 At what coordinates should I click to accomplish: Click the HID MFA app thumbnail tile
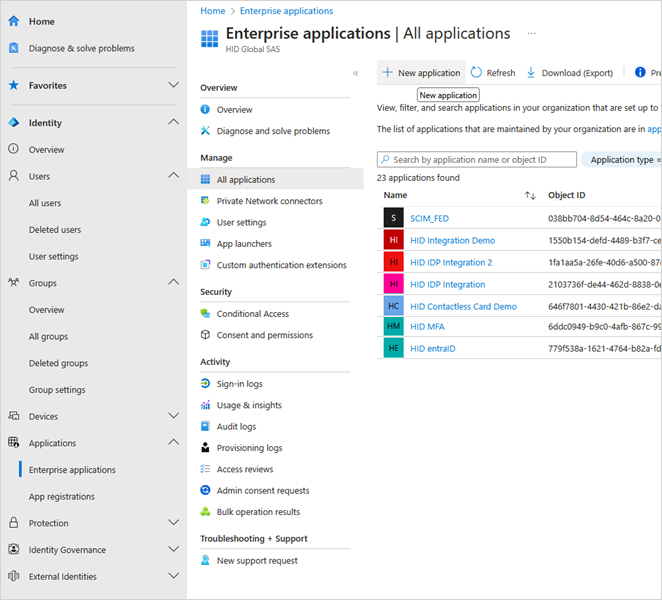click(393, 326)
